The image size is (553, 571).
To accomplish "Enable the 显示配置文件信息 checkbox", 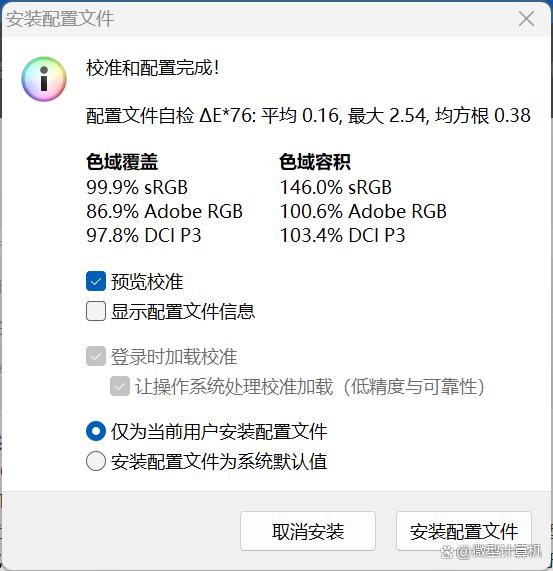I will click(x=96, y=311).
